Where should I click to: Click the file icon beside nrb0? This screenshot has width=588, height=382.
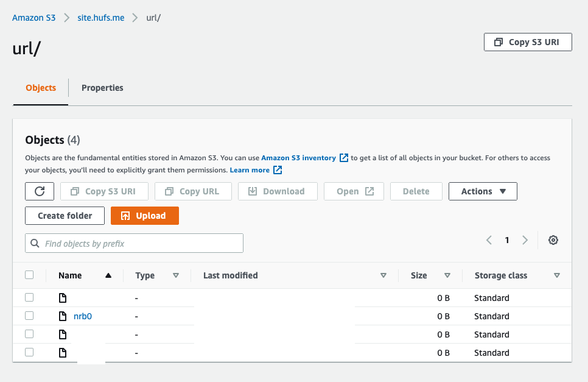[63, 316]
